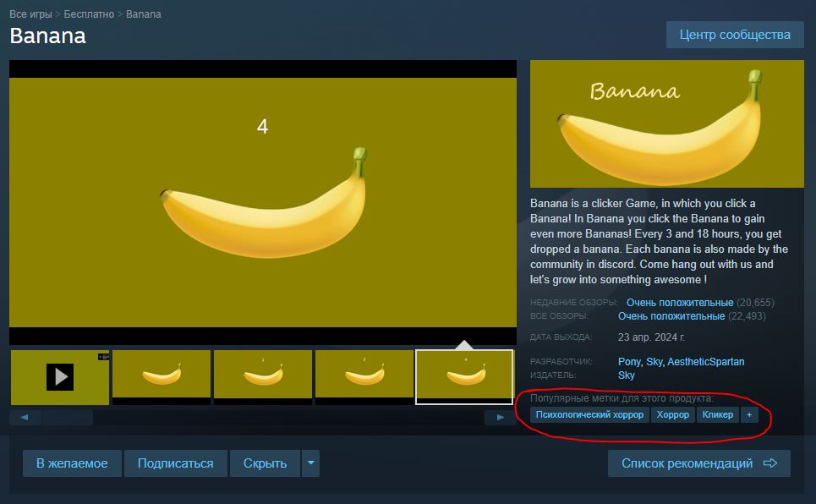Open Центр сообщества

tap(735, 35)
